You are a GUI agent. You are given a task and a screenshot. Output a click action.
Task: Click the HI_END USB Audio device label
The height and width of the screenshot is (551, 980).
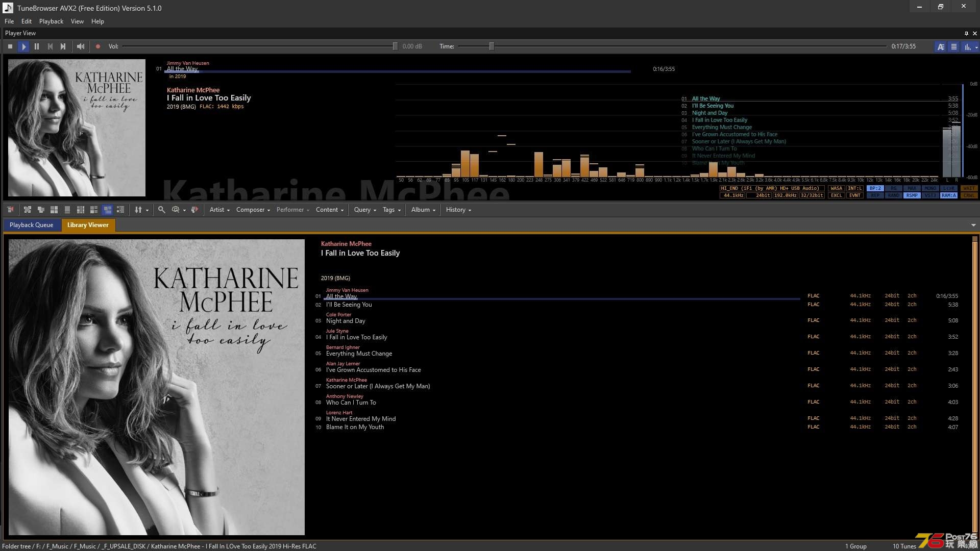[x=772, y=188]
